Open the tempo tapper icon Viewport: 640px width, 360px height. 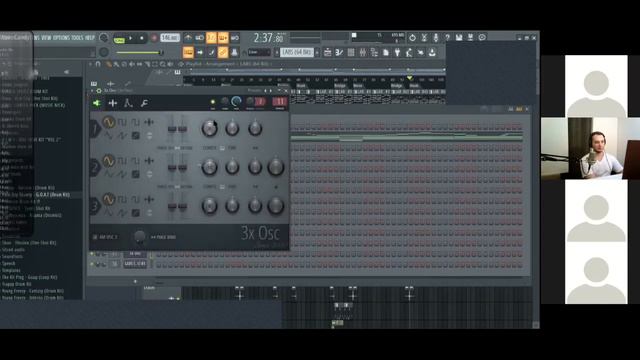click(409, 52)
